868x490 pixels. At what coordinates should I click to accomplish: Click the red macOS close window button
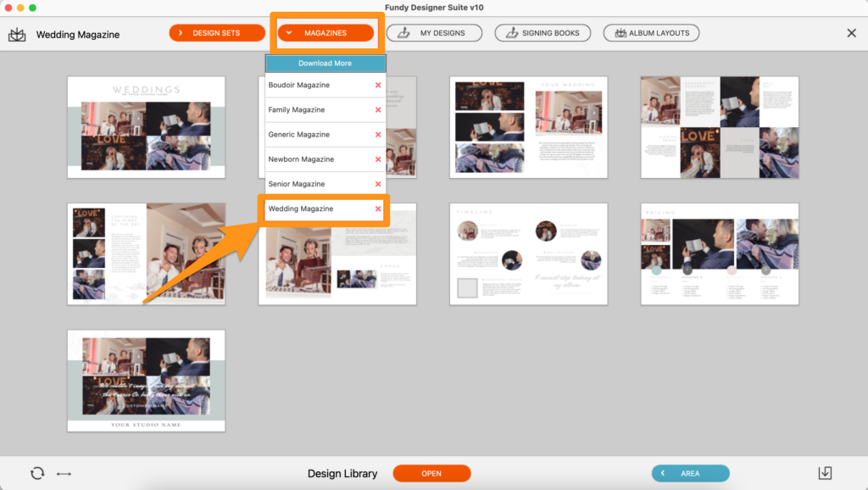[8, 8]
